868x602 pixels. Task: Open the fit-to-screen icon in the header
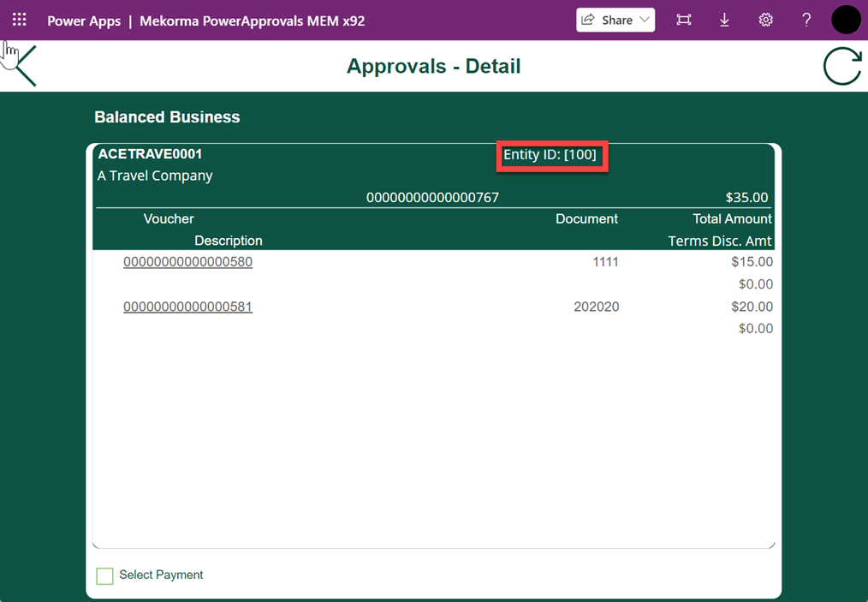(x=684, y=20)
